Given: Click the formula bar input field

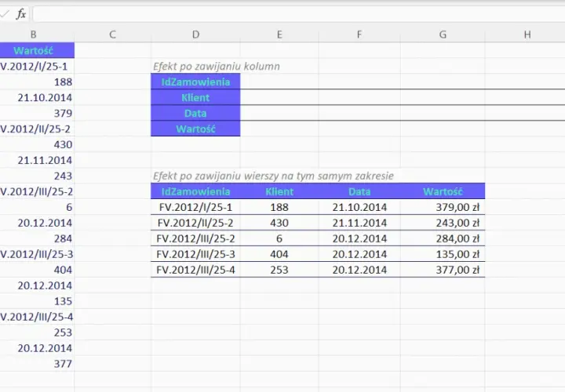Looking at the screenshot, I should [x=299, y=14].
